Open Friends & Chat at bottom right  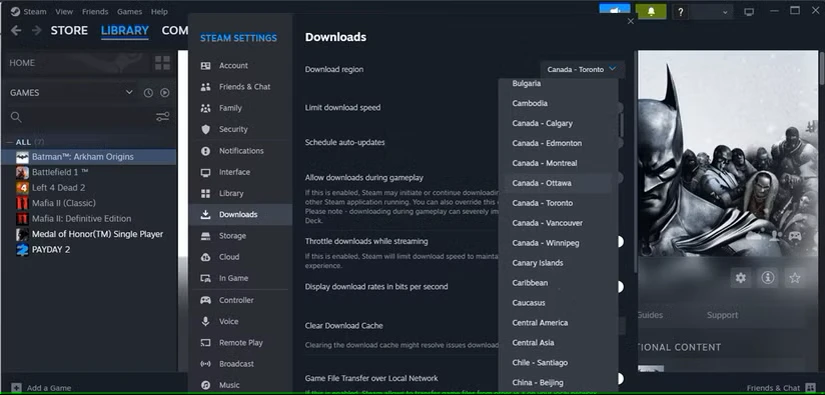[x=782, y=388]
